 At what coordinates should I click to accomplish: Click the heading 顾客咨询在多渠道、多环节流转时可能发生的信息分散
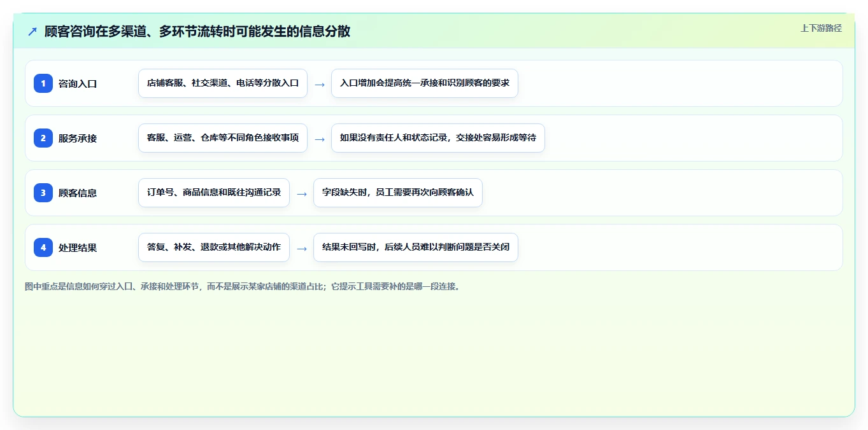click(x=197, y=31)
